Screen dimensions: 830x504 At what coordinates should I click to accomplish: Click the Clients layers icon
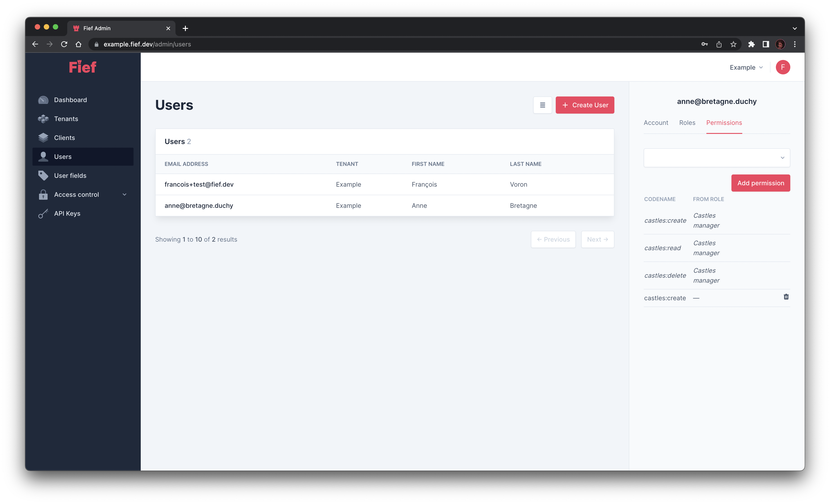(43, 138)
